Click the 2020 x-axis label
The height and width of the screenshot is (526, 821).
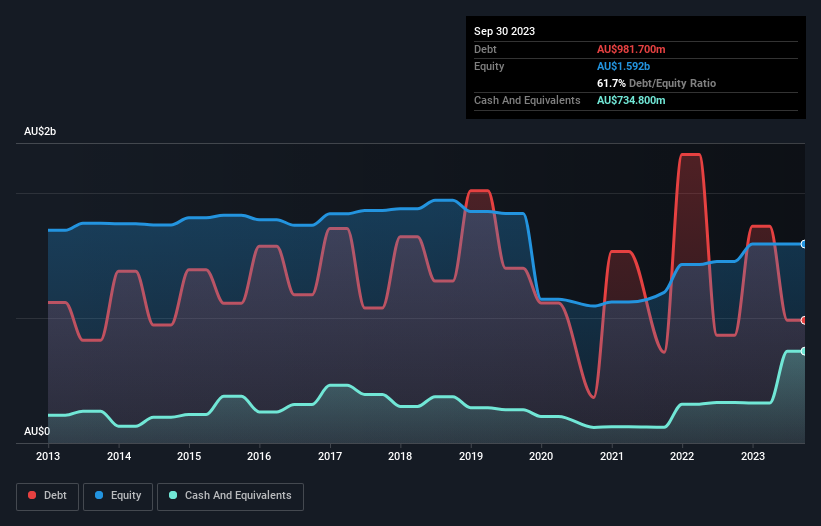coord(541,456)
